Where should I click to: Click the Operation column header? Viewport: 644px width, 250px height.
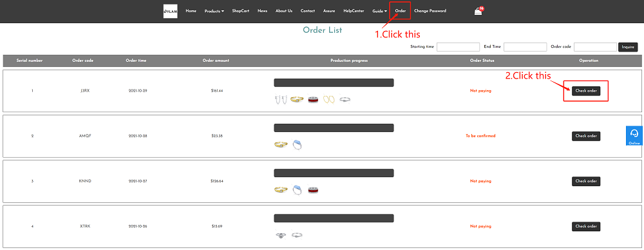(x=589, y=61)
